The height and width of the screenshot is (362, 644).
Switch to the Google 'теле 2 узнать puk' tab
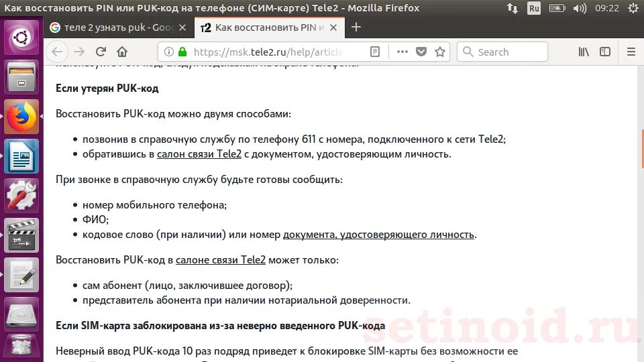(119, 27)
